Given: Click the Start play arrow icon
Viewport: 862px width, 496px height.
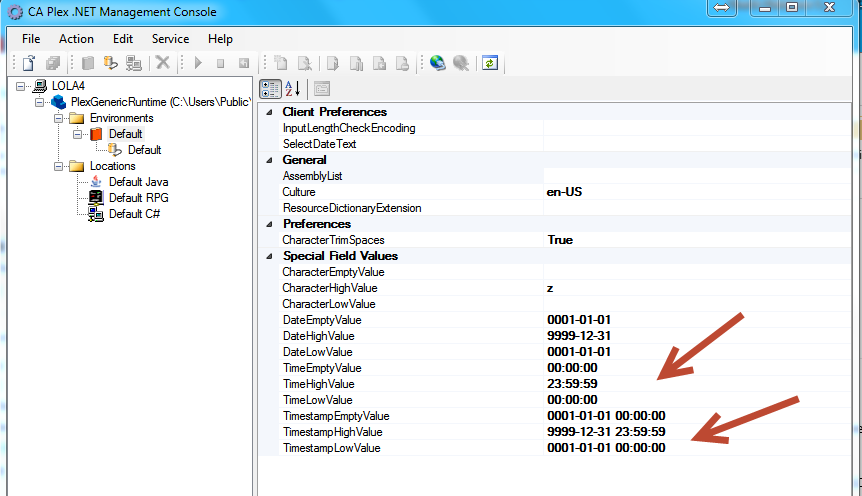Looking at the screenshot, I should pyautogui.click(x=198, y=63).
